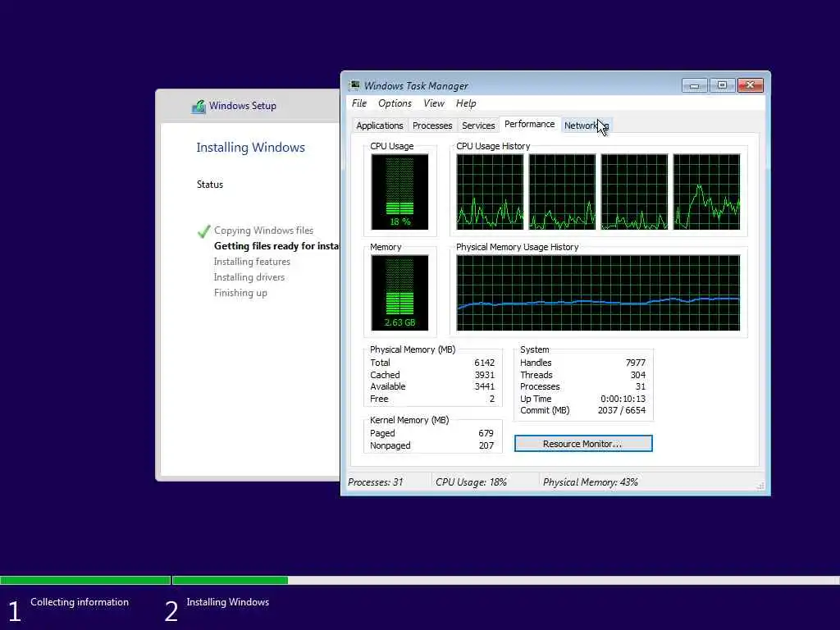
Task: Click the Free memory value 2
Action: (492, 399)
